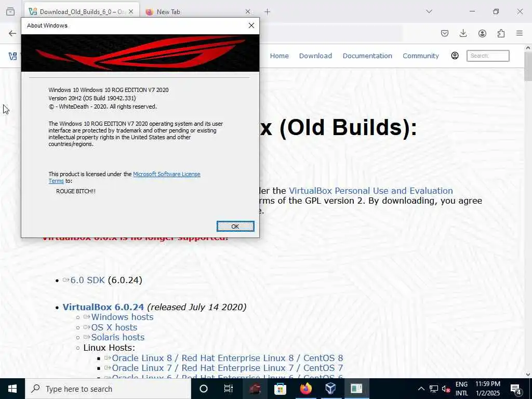Viewport: 532px width, 399px height.
Task: Open VirtualBox cube icon on taskbar
Action: click(x=331, y=389)
